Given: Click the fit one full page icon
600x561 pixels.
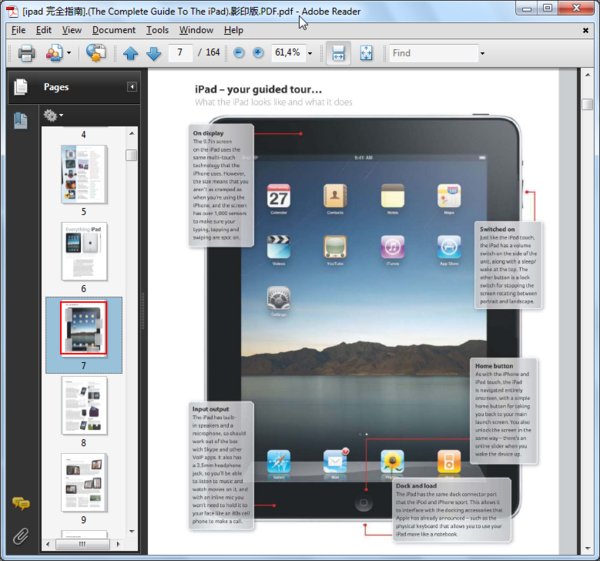Looking at the screenshot, I should [366, 53].
